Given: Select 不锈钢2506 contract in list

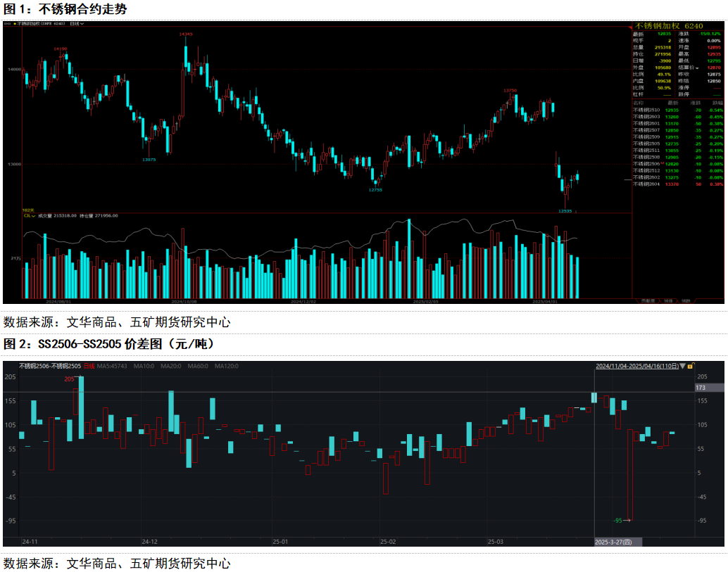Looking at the screenshot, I should coord(646,163).
